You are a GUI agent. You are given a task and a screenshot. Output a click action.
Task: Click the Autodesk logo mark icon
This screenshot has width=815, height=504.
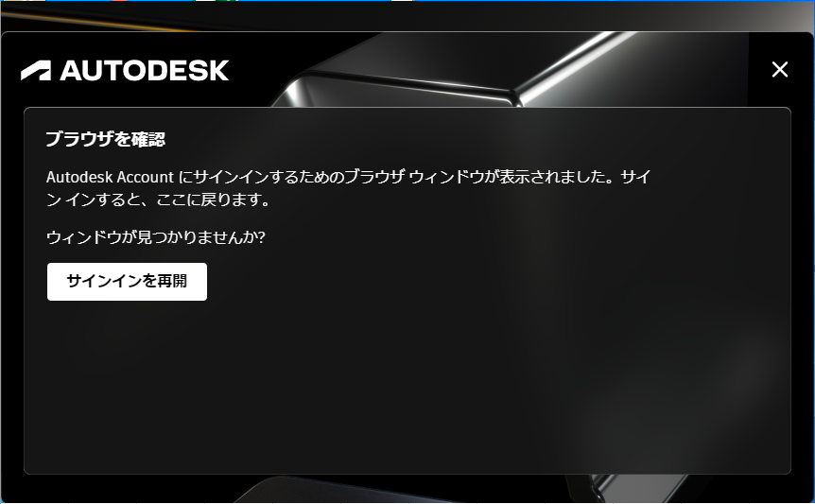[36, 71]
